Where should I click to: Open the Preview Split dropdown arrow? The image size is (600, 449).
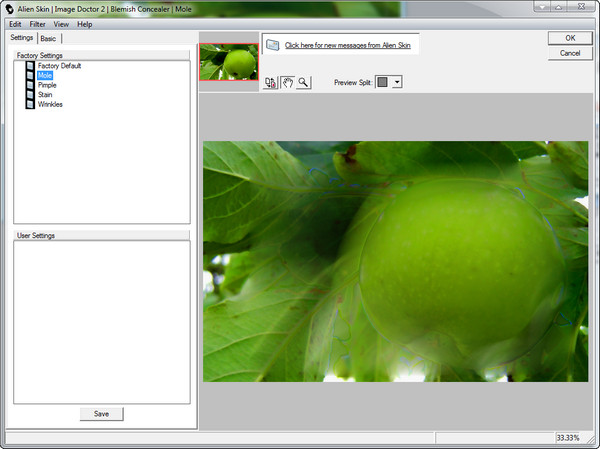click(397, 82)
